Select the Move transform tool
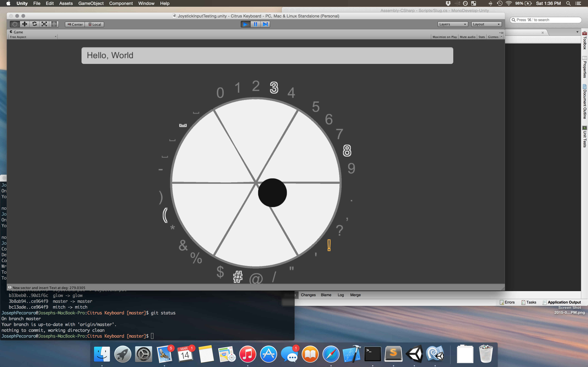 [x=24, y=24]
